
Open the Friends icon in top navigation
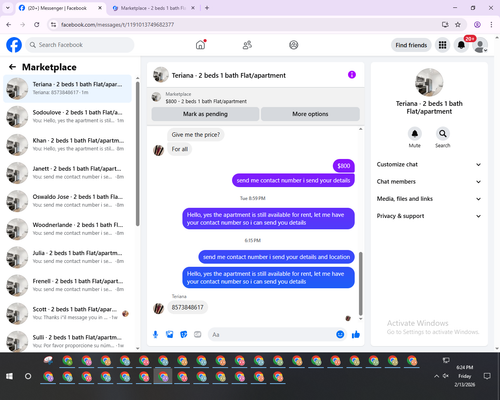[247, 45]
